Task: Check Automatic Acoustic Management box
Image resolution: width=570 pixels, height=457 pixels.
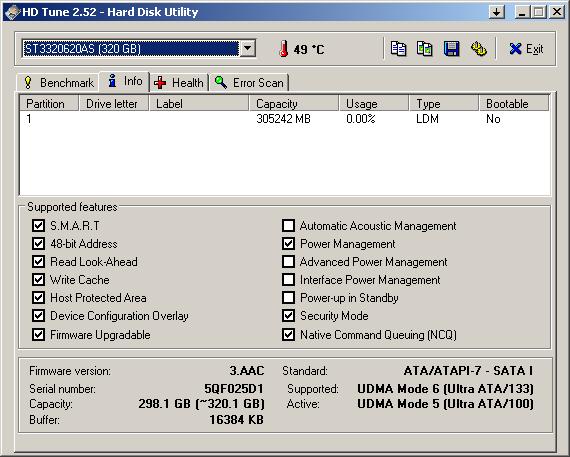Action: click(288, 225)
